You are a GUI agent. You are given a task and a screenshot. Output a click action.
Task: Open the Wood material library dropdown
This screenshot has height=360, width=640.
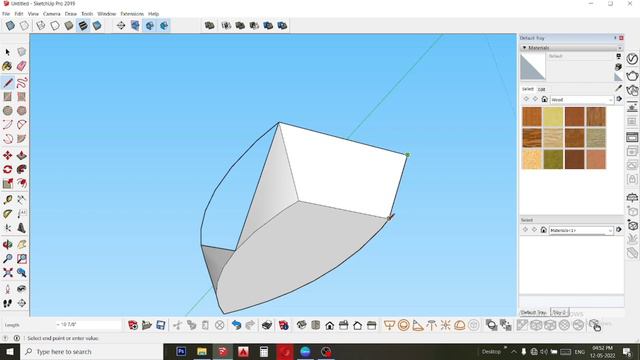pyautogui.click(x=582, y=100)
